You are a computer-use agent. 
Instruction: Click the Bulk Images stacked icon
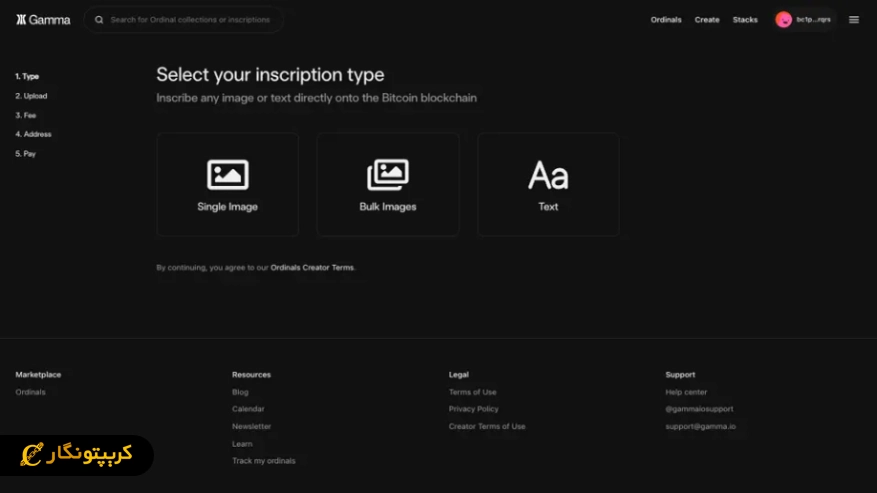click(x=388, y=175)
